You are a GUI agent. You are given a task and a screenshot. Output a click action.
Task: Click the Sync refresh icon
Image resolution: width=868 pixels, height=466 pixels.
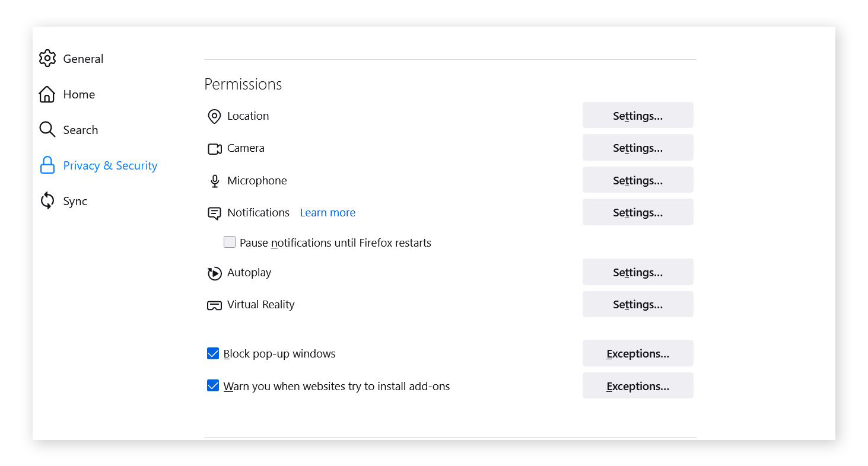[47, 201]
